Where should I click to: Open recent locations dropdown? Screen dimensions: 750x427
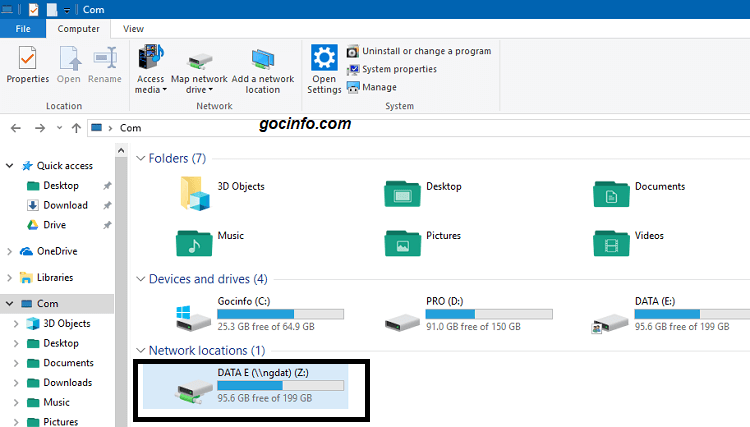(59, 128)
